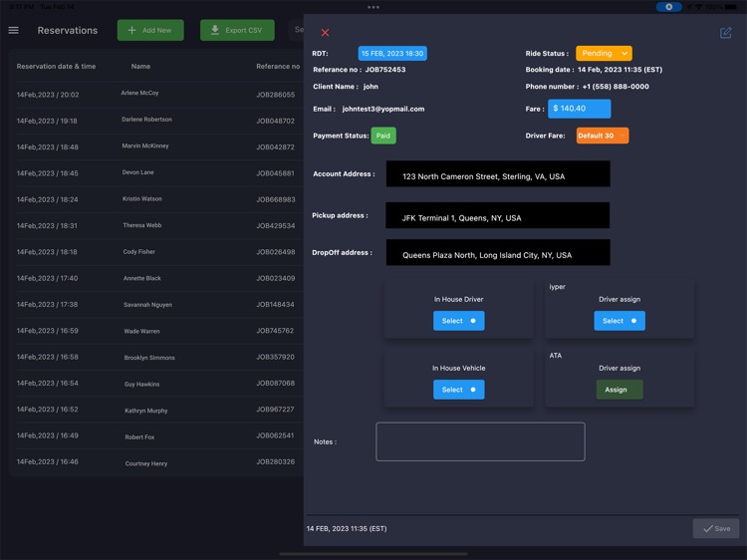Viewport: 747px width, 560px height.
Task: Open the Ride Status Pending dropdown
Action: pyautogui.click(x=604, y=54)
